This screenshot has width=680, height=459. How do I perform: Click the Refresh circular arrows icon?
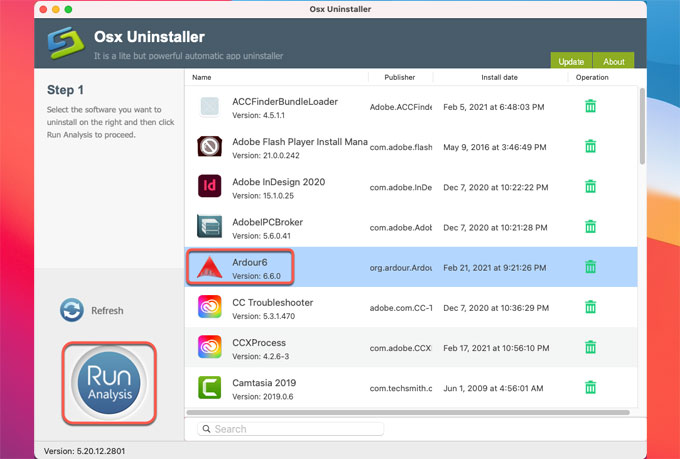72,310
